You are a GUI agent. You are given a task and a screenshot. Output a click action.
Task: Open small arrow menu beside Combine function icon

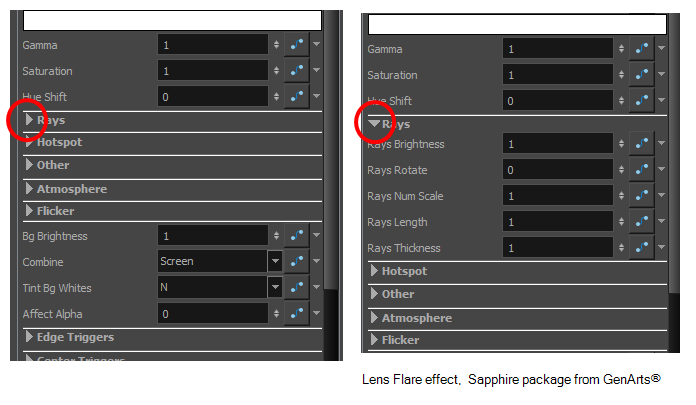[316, 261]
